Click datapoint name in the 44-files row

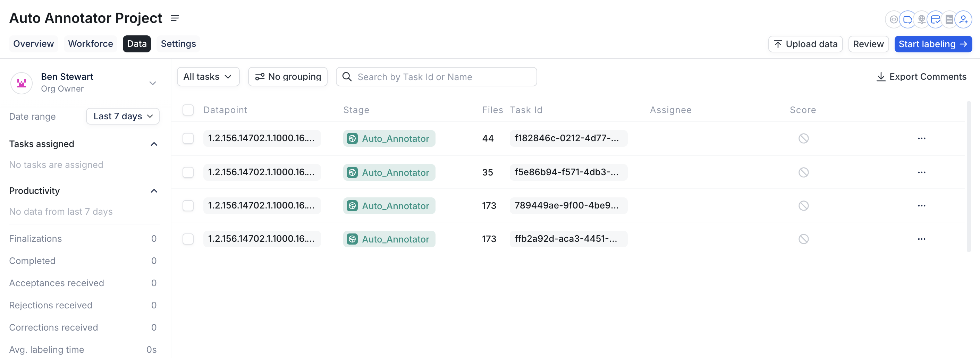pyautogui.click(x=262, y=138)
